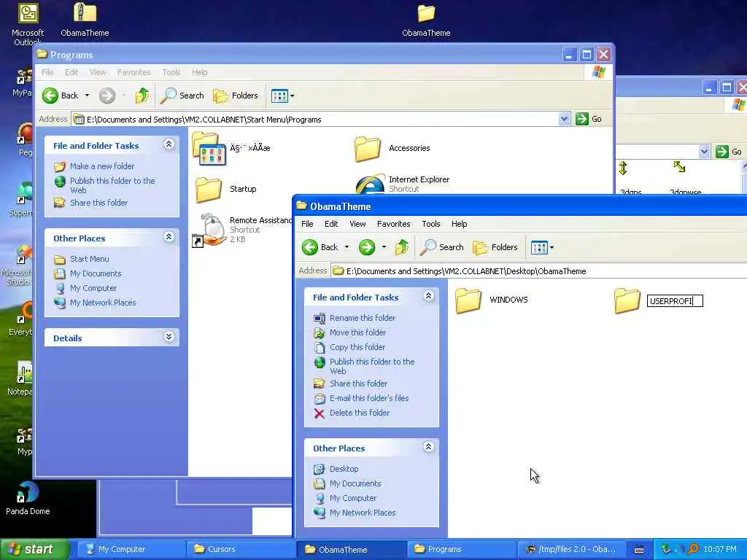Click Move this folder link
The image size is (747, 560).
tap(357, 332)
